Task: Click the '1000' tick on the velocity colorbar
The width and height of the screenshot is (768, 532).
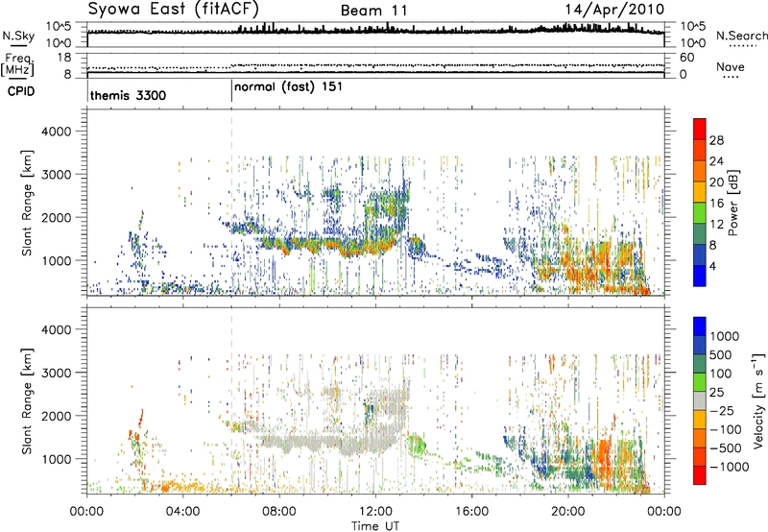Action: (724, 336)
